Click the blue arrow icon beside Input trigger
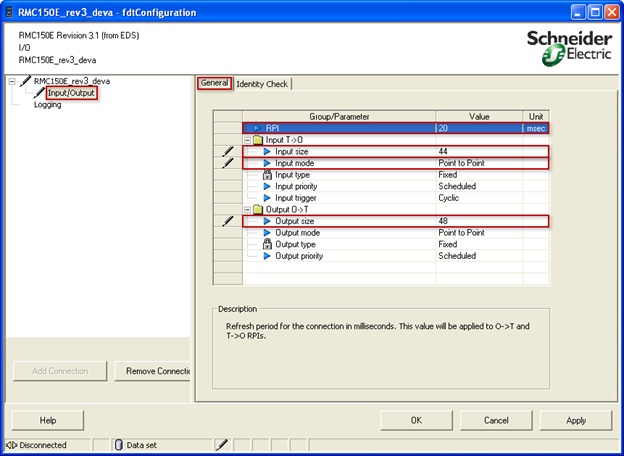Viewport: 624px width, 456px height. (x=267, y=198)
